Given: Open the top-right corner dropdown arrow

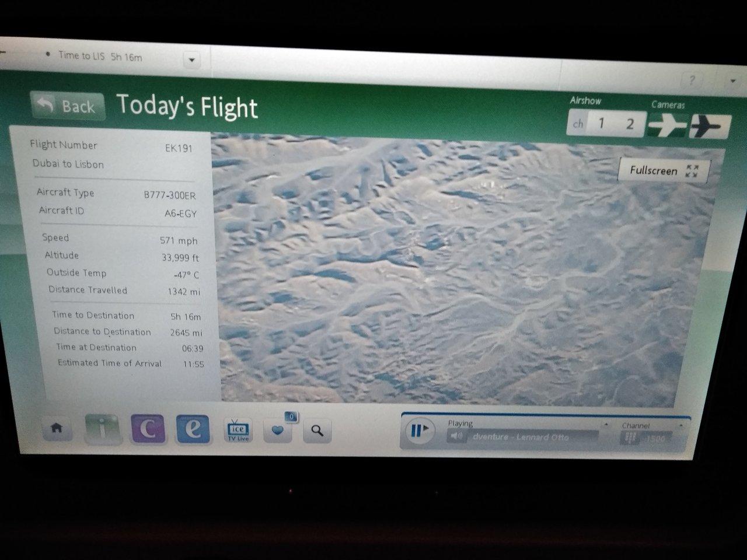Looking at the screenshot, I should pyautogui.click(x=732, y=81).
